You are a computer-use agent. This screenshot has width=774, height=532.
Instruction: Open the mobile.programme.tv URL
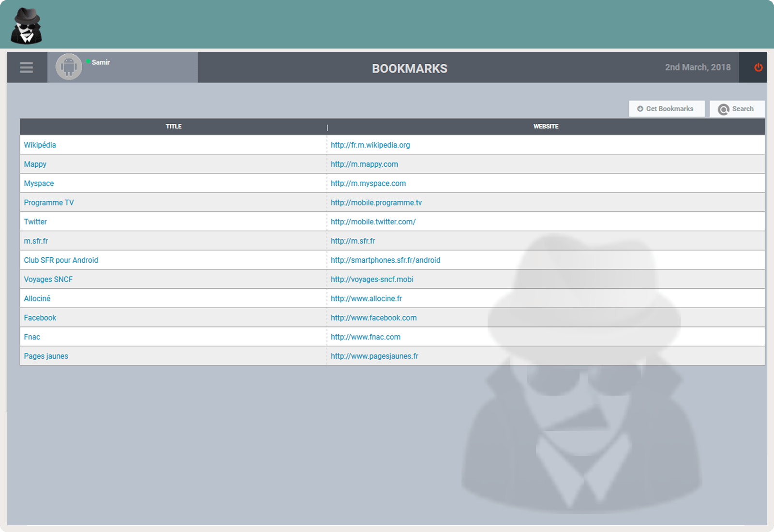(x=376, y=203)
